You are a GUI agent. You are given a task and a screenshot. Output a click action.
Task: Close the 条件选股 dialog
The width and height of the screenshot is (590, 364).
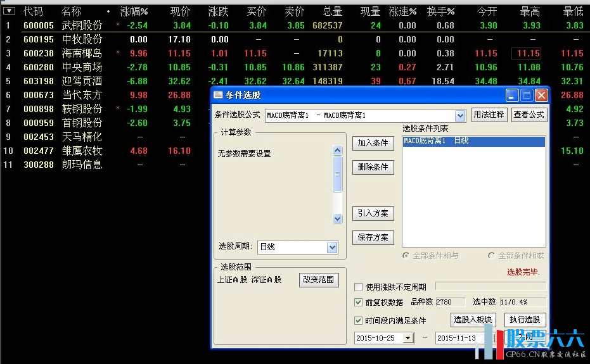tap(541, 96)
